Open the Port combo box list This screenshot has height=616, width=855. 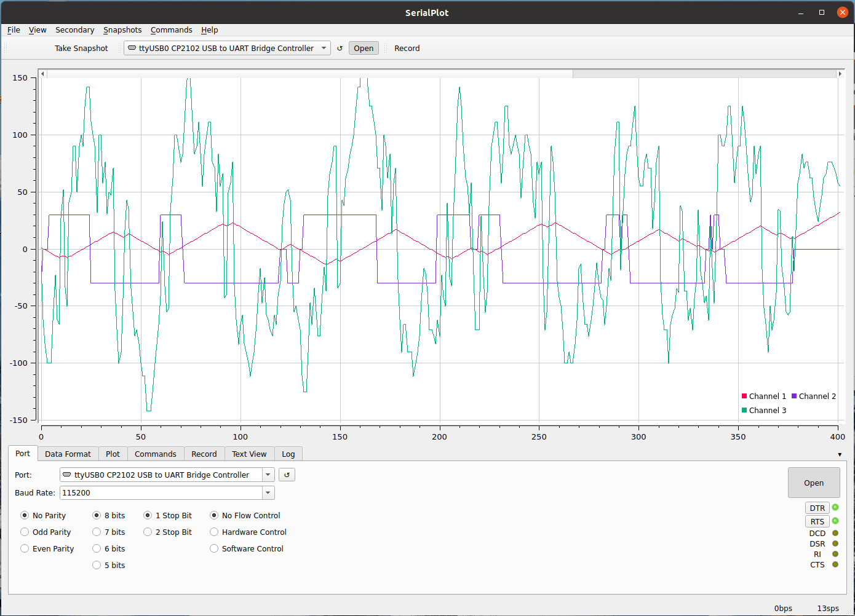point(268,475)
